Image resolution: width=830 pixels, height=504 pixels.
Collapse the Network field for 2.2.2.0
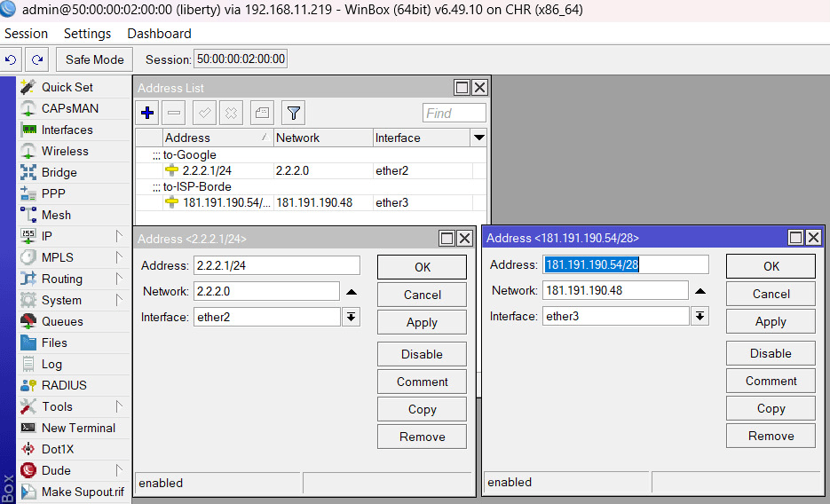[x=352, y=292]
